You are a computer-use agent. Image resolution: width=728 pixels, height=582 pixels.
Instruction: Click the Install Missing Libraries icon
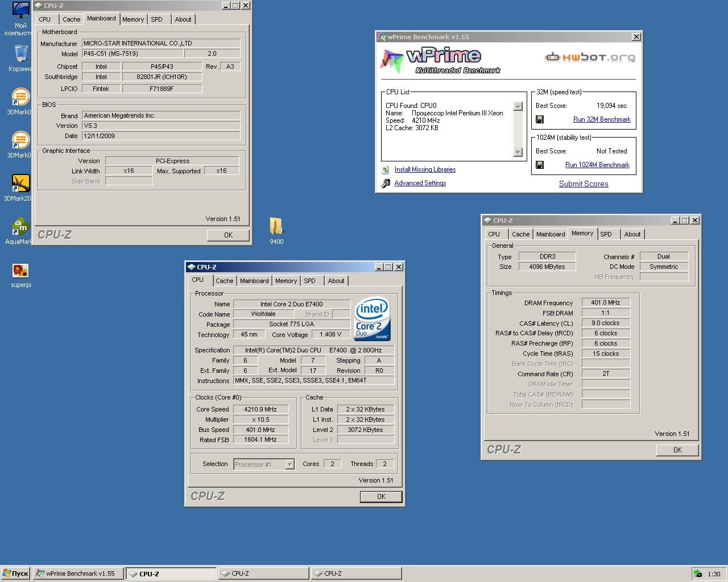click(x=386, y=169)
